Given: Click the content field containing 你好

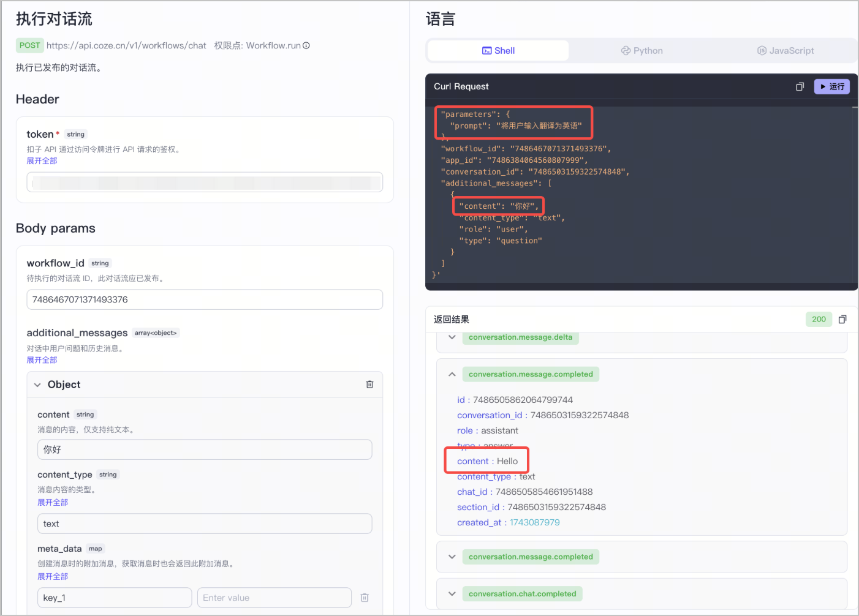Looking at the screenshot, I should (205, 449).
